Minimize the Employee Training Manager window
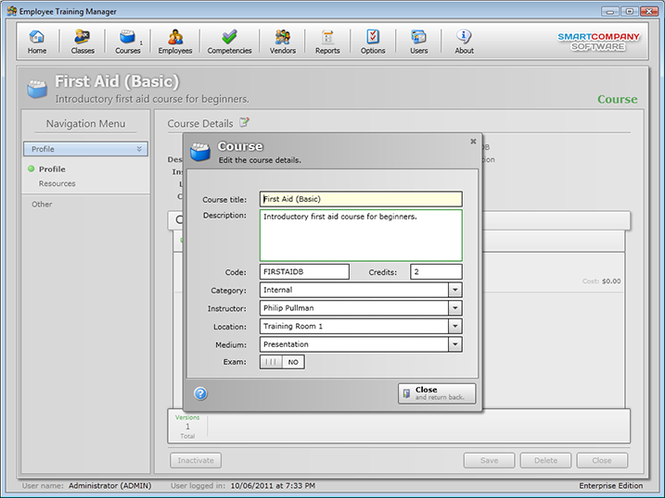Viewport: 665px width, 498px height. (610, 11)
